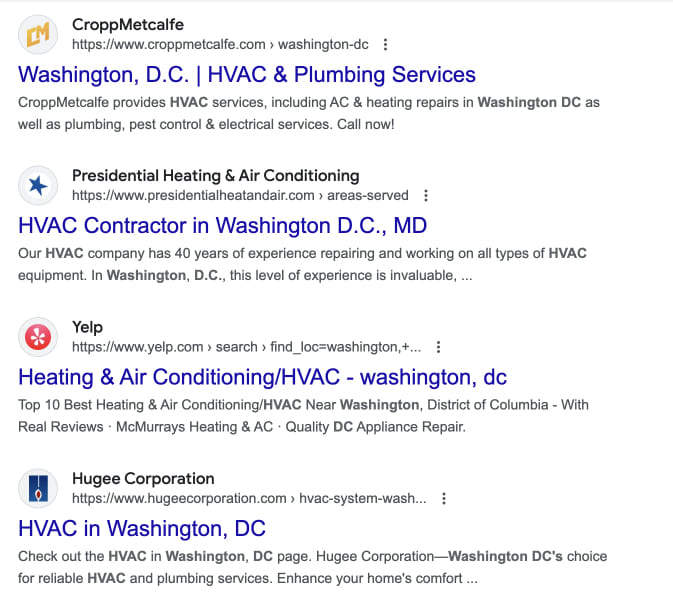Open HVAC Contractor in Washington D.C., MD result
The height and width of the screenshot is (605, 673).
[222, 226]
